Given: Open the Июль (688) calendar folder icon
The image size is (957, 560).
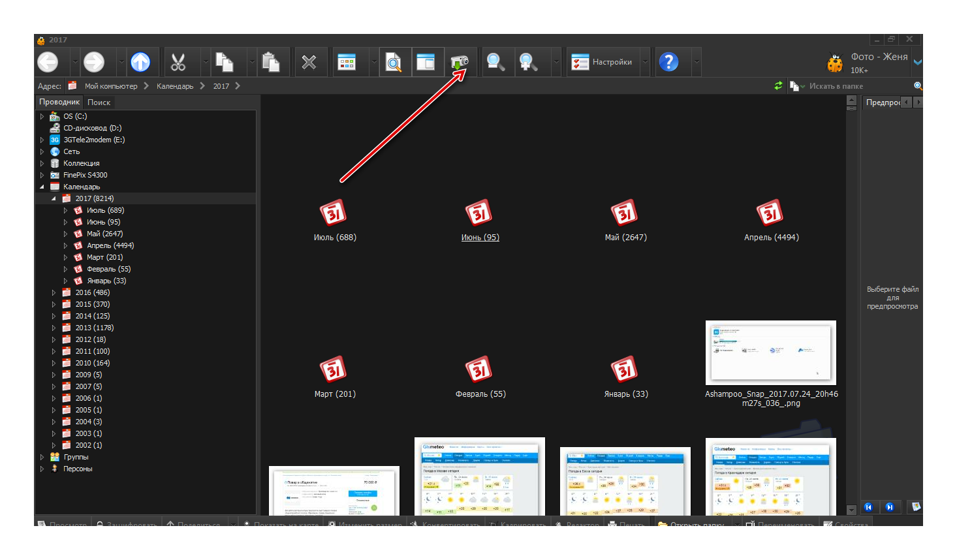Looking at the screenshot, I should pos(333,212).
